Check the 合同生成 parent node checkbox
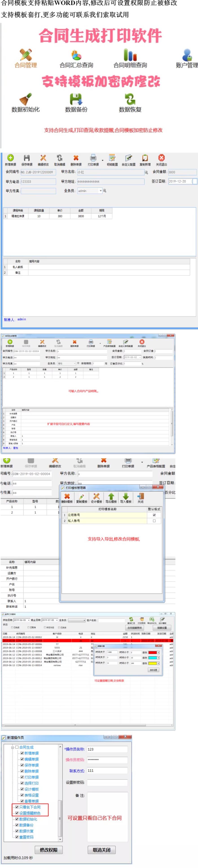 pos(17,747)
